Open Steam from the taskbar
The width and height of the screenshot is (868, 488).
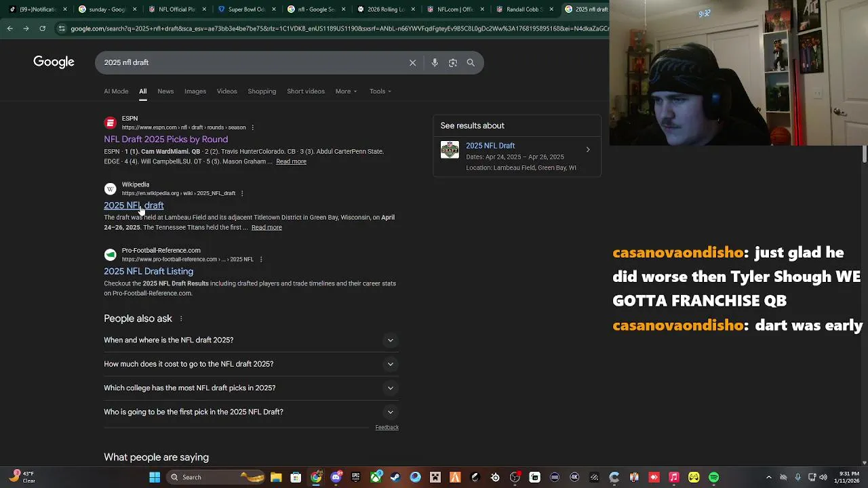point(395,477)
